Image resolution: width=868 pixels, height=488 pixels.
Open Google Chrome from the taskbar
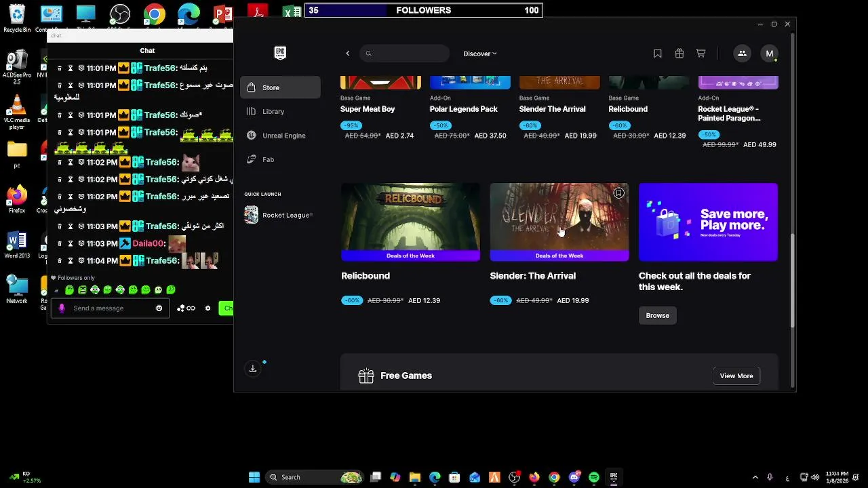pyautogui.click(x=554, y=477)
